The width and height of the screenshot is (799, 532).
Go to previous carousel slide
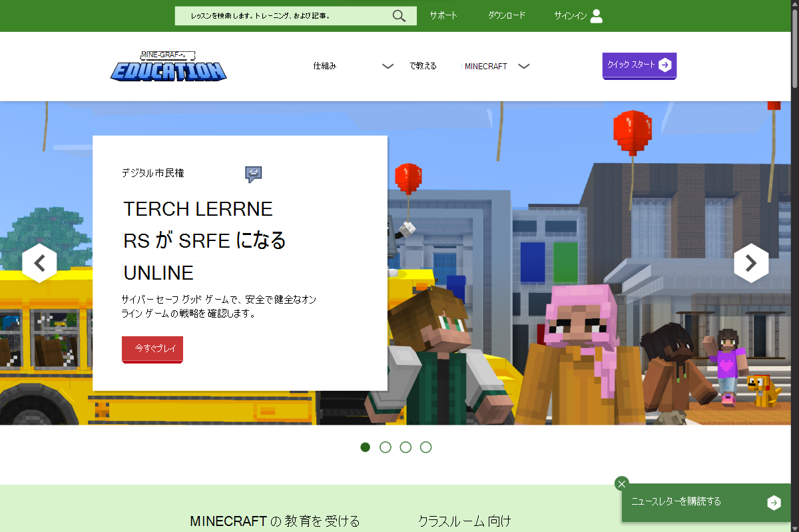[x=39, y=263]
